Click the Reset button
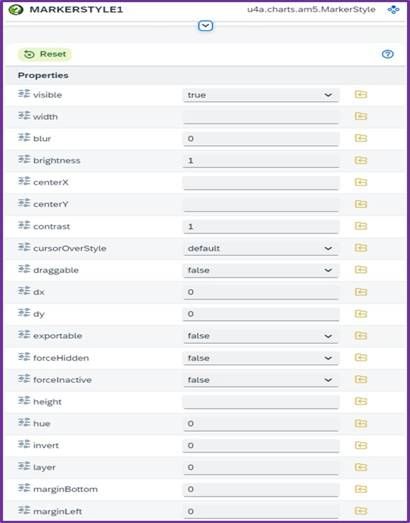The height and width of the screenshot is (523, 410). click(x=45, y=54)
